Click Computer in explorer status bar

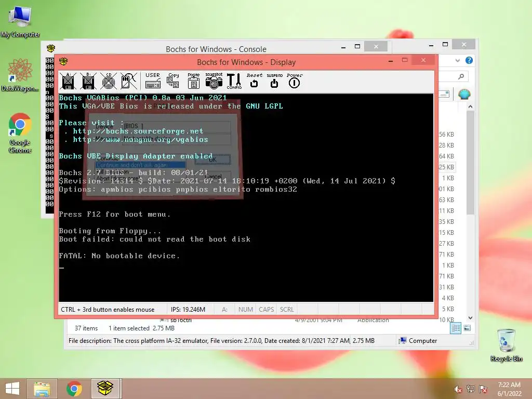click(418, 341)
